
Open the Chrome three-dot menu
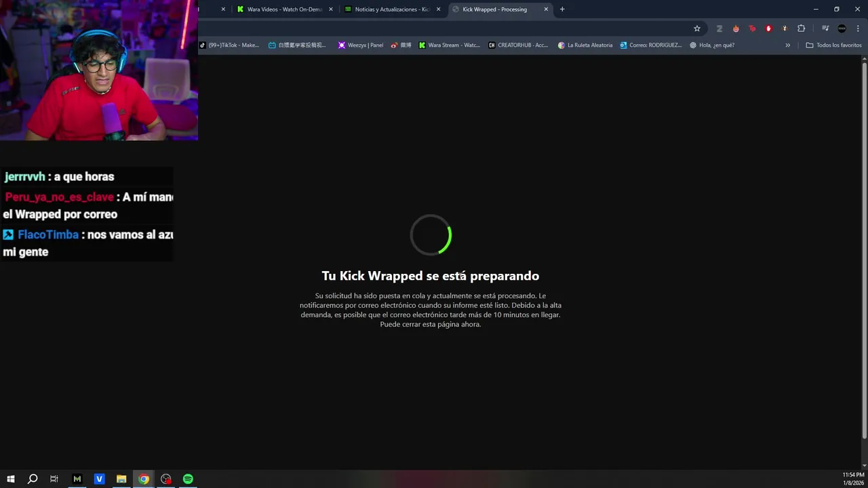point(858,28)
